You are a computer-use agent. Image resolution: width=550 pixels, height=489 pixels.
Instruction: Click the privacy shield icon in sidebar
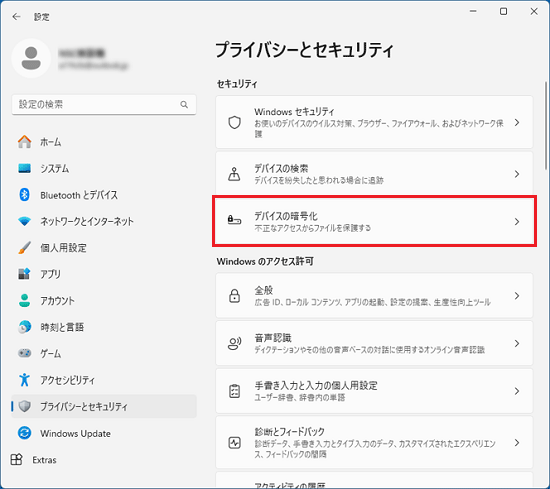click(25, 406)
